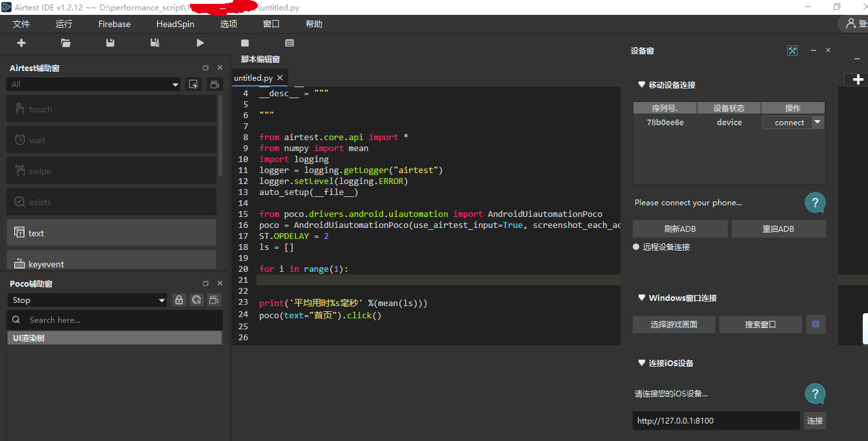This screenshot has height=441, width=868.
Task: Click the http://127.0.0.1:8100 address field
Action: click(716, 420)
